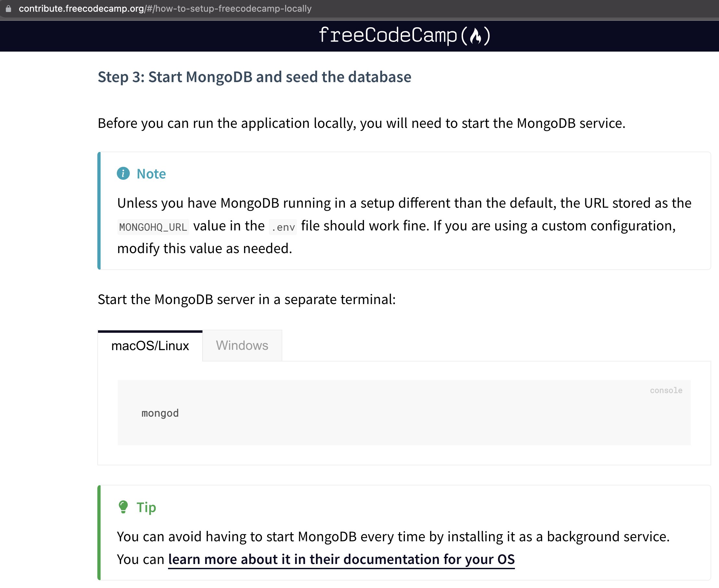Image resolution: width=719 pixels, height=588 pixels.
Task: Select the macOS/Linux tab
Action: (150, 346)
